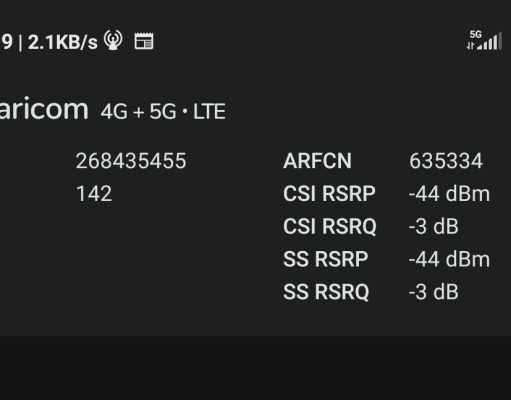Select the SS RSRQ -3 dB value
The height and width of the screenshot is (400, 511).
point(433,292)
